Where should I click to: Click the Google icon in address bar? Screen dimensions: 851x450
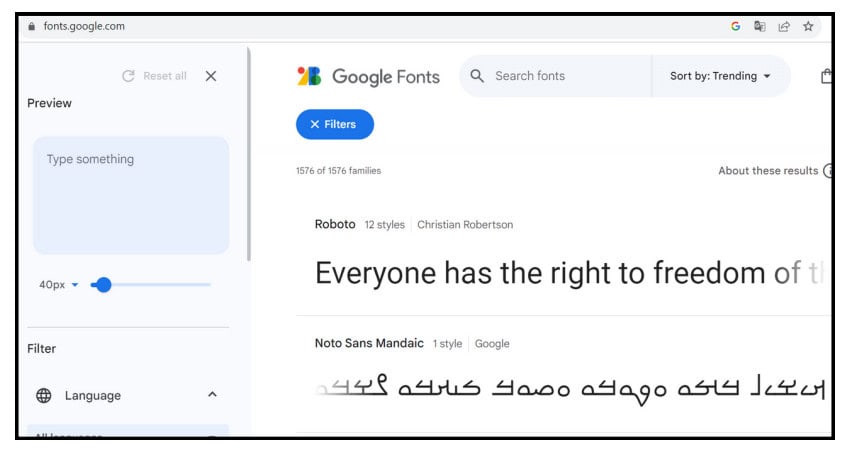736,27
